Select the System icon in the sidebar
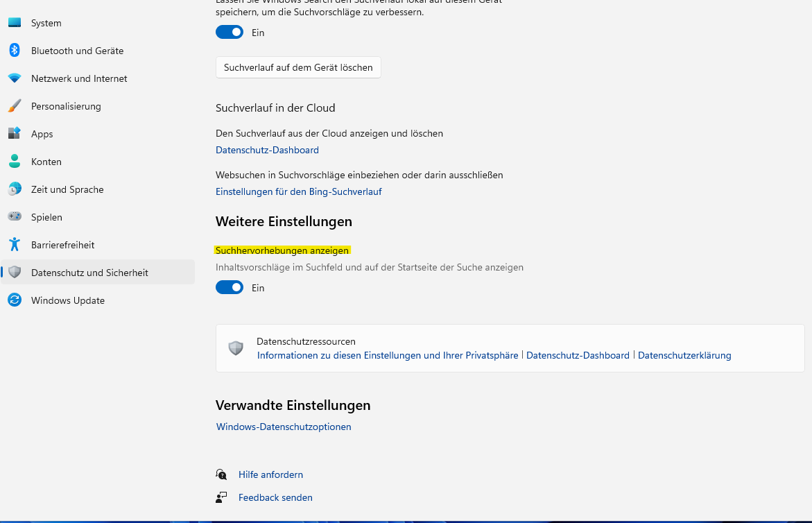This screenshot has height=523, width=812. pyautogui.click(x=15, y=23)
